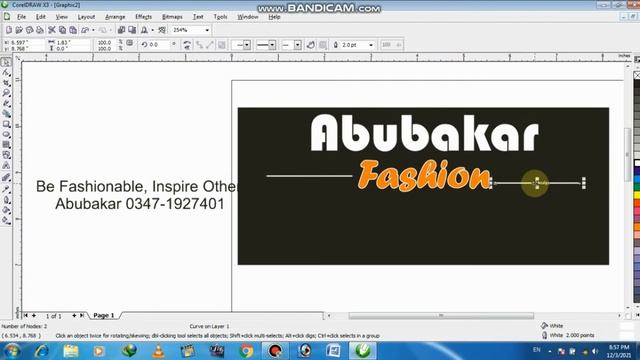Pick the white swatch in color palette
This screenshot has height=360, width=640.
[637, 163]
